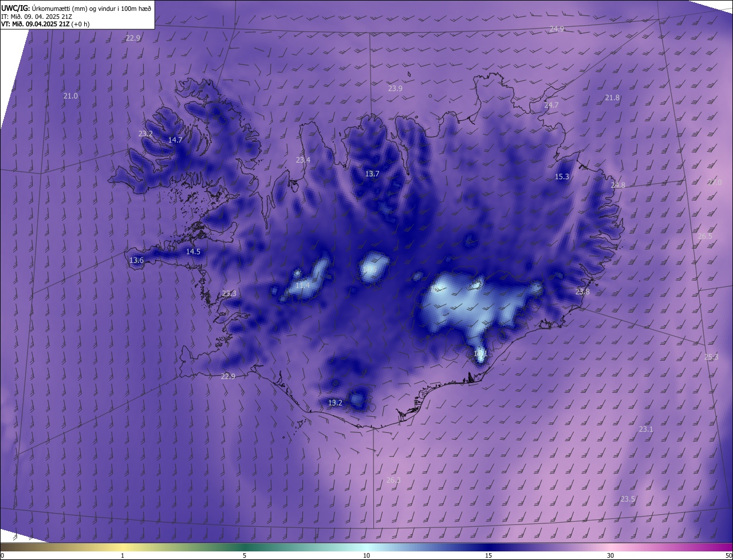The height and width of the screenshot is (560, 733).
Task: Click the 23.3 map value
Action: pyautogui.click(x=229, y=294)
